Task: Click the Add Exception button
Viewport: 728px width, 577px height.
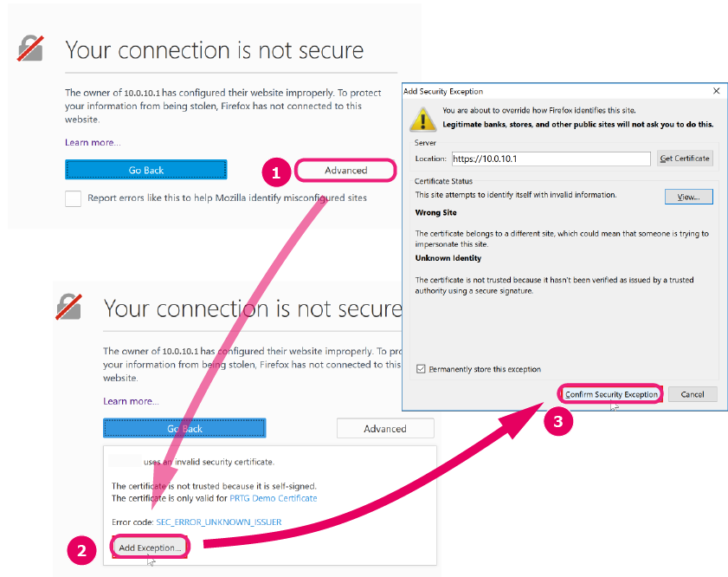Action: click(x=149, y=547)
